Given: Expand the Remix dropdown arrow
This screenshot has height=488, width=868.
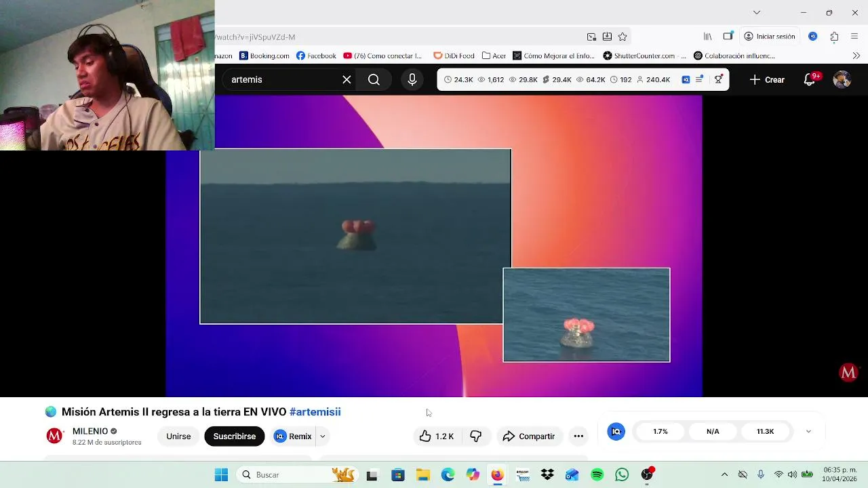Looking at the screenshot, I should pyautogui.click(x=323, y=436).
